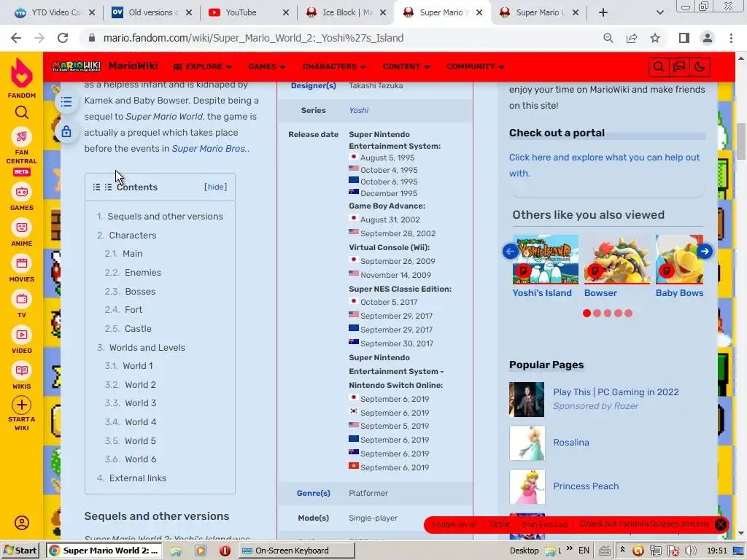747x560 pixels.
Task: Select last carousel page dot
Action: tap(628, 314)
